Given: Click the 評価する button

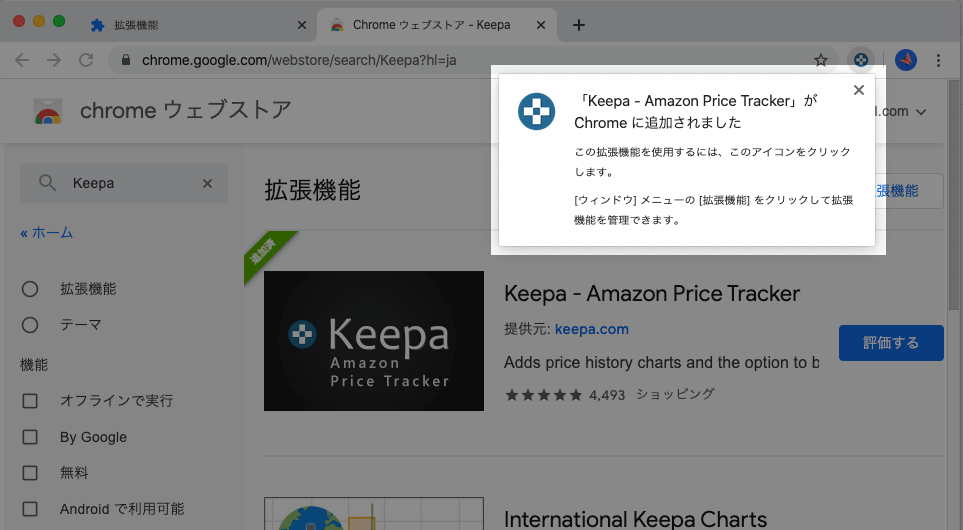Looking at the screenshot, I should 890,343.
